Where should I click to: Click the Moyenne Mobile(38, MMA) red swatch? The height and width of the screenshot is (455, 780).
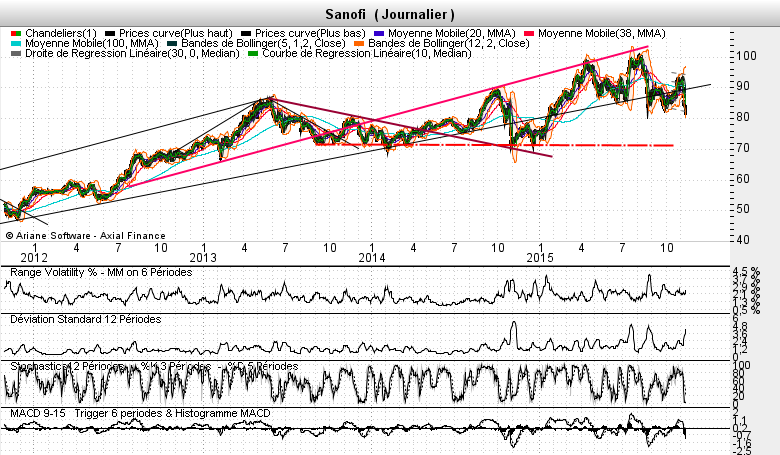[x=529, y=33]
